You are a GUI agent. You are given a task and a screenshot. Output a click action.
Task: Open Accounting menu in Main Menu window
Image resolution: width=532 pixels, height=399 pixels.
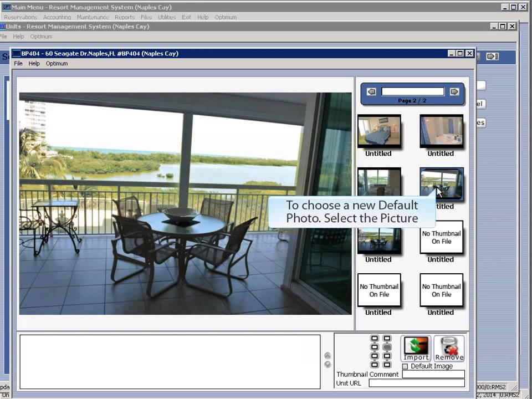(x=57, y=17)
